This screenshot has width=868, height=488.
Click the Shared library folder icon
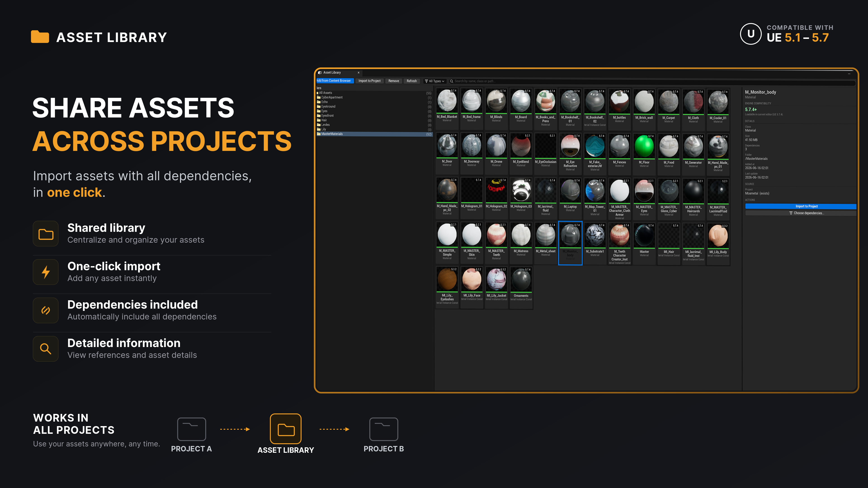point(46,234)
